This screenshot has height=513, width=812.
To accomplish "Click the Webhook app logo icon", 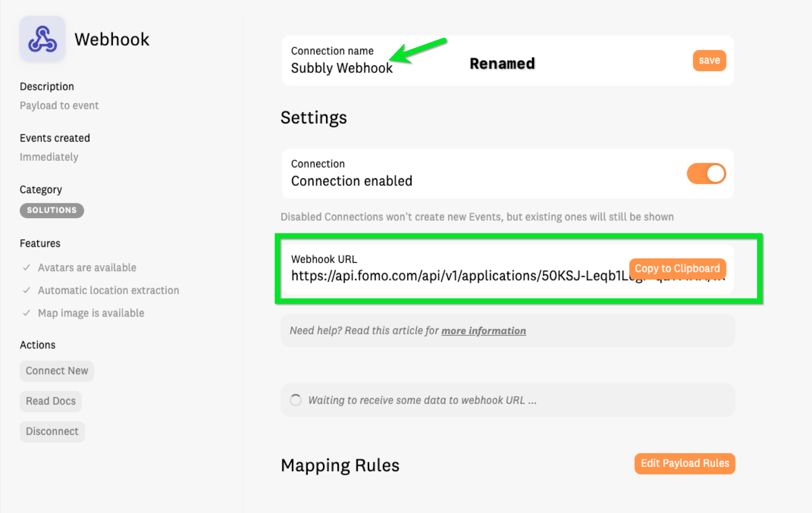I will 42,39.
